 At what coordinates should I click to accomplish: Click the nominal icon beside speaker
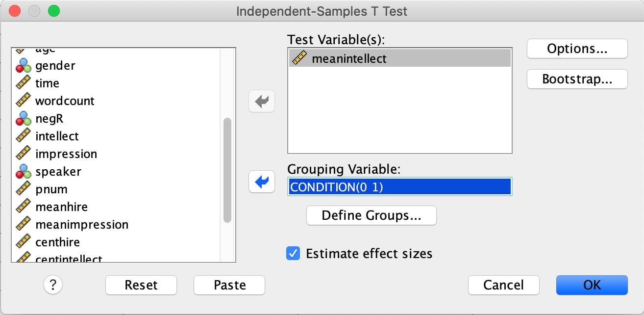coord(24,172)
